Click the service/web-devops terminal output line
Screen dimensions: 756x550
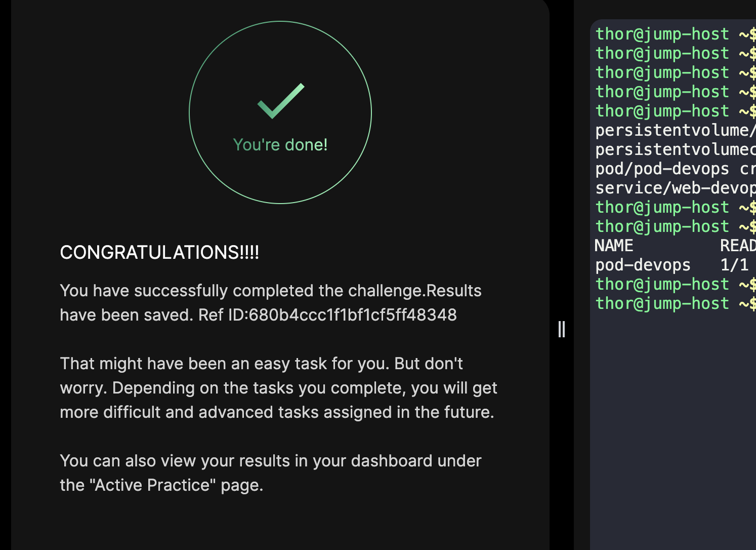tap(674, 188)
